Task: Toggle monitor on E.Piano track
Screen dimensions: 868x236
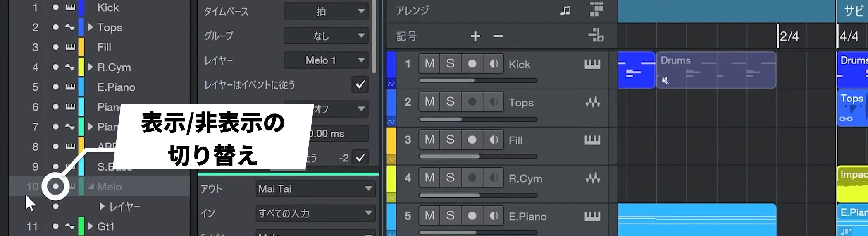Action: (x=493, y=216)
